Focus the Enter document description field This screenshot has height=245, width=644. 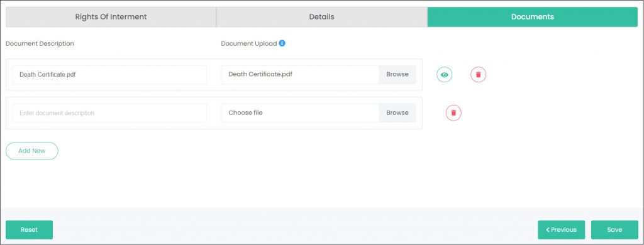(x=109, y=113)
